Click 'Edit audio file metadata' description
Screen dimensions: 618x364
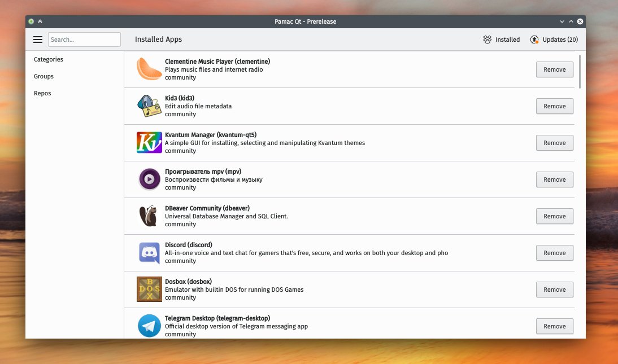(x=198, y=106)
